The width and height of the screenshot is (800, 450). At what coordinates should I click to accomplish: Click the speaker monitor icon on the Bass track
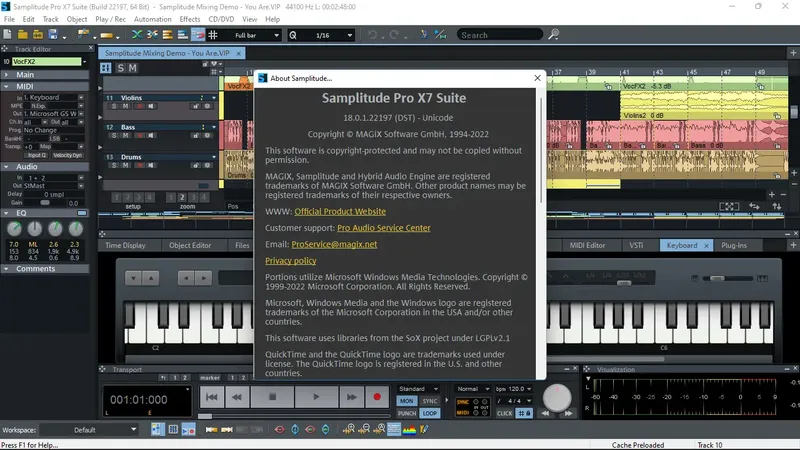151,136
